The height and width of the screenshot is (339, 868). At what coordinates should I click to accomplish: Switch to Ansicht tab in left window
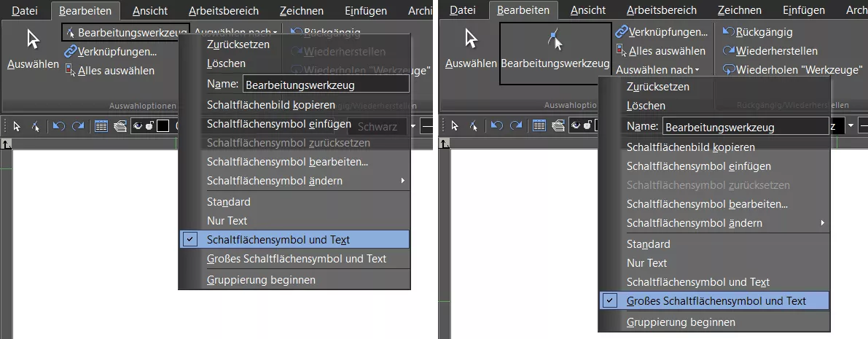point(150,10)
